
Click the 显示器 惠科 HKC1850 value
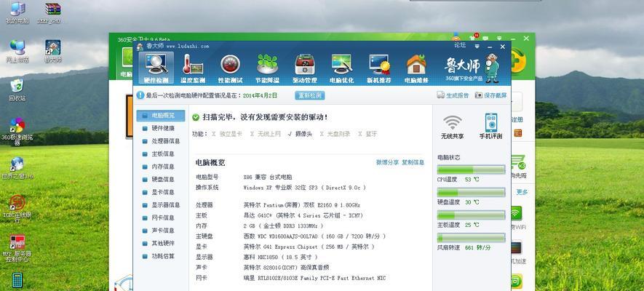click(280, 257)
